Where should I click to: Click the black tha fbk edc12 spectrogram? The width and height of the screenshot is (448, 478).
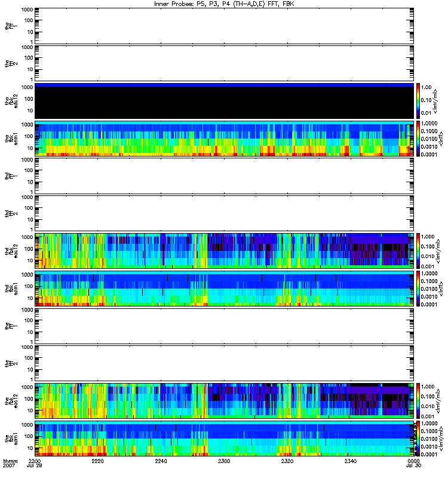point(224,101)
